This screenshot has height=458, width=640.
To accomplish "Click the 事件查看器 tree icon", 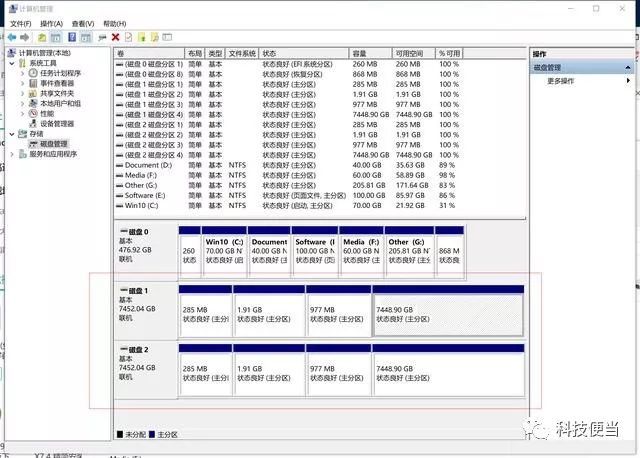I will coord(33,83).
